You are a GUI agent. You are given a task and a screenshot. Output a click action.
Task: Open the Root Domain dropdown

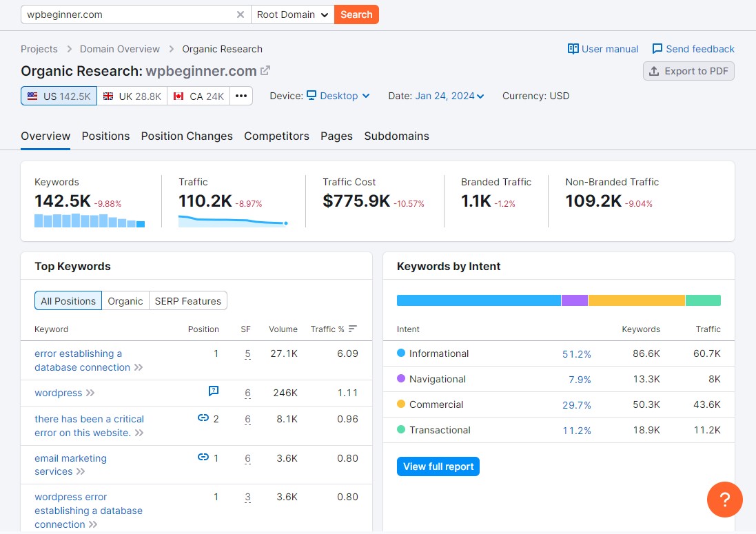pos(292,14)
